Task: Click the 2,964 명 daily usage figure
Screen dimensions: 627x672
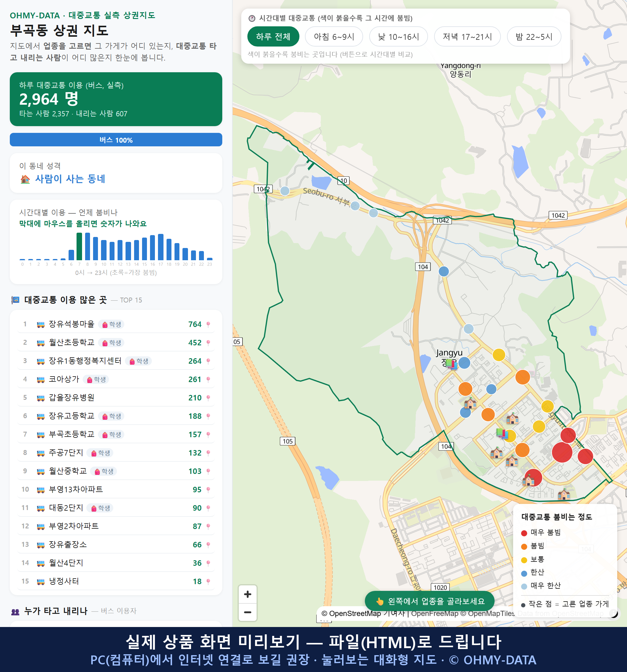Action: coord(49,99)
